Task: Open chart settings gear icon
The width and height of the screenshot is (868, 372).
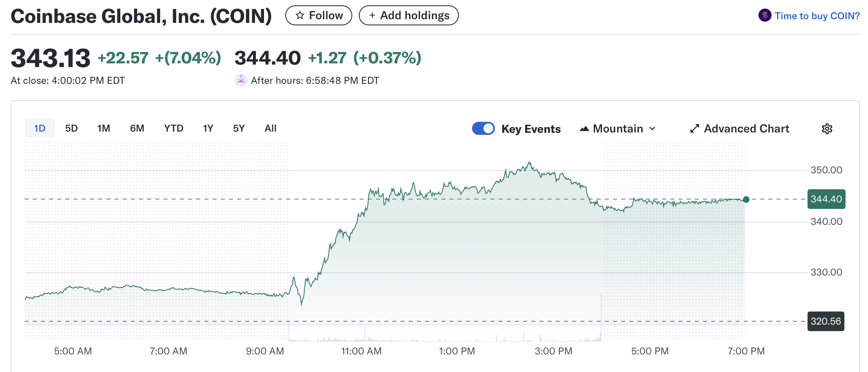Action: pos(827,129)
